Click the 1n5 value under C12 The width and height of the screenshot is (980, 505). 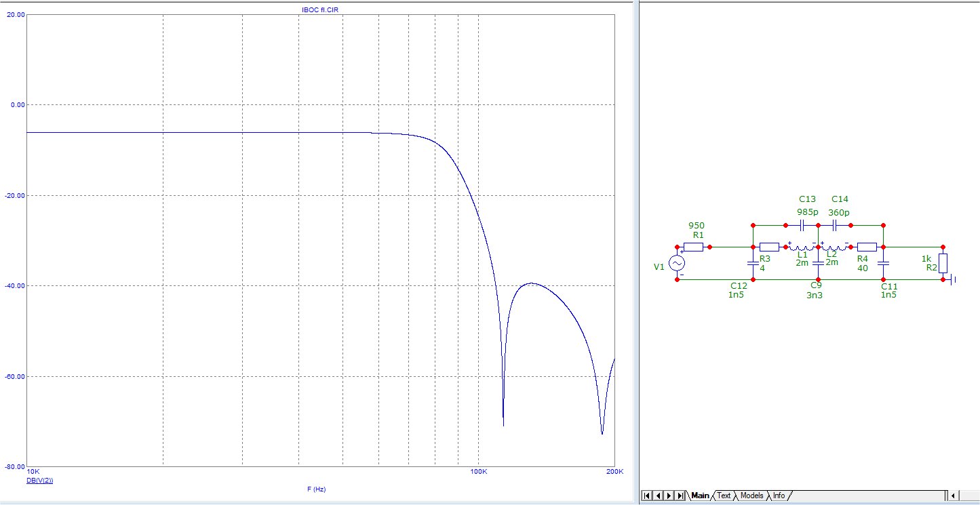tap(736, 296)
